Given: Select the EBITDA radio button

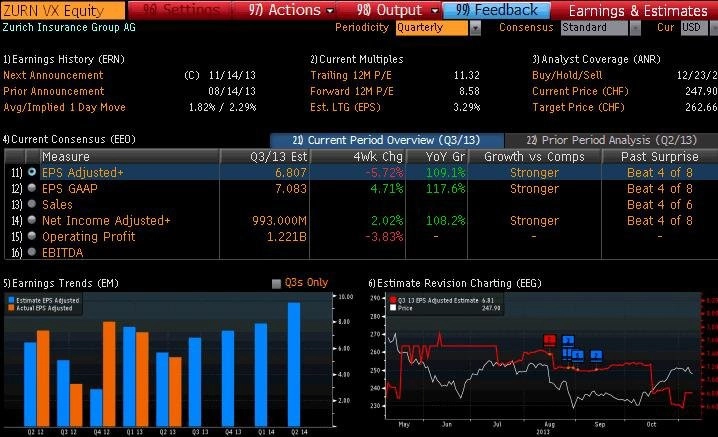Looking at the screenshot, I should tap(32, 251).
